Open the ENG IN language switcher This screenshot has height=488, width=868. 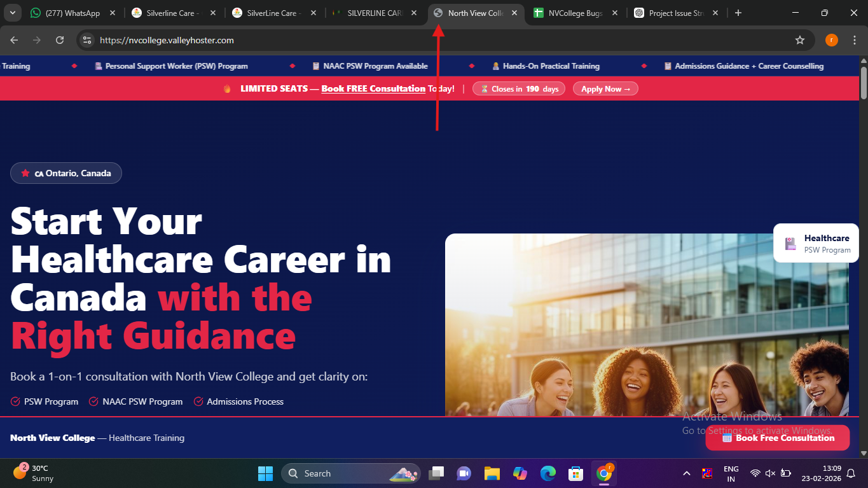(731, 473)
